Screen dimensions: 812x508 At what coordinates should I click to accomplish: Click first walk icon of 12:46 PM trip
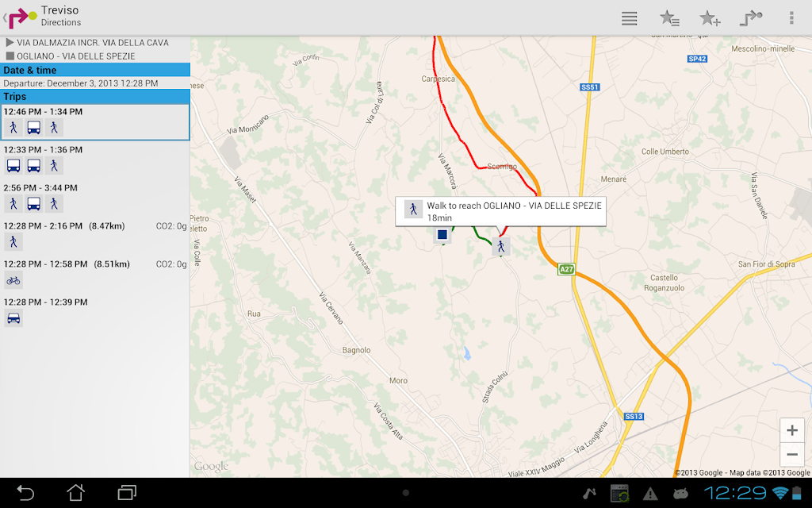[x=13, y=128]
